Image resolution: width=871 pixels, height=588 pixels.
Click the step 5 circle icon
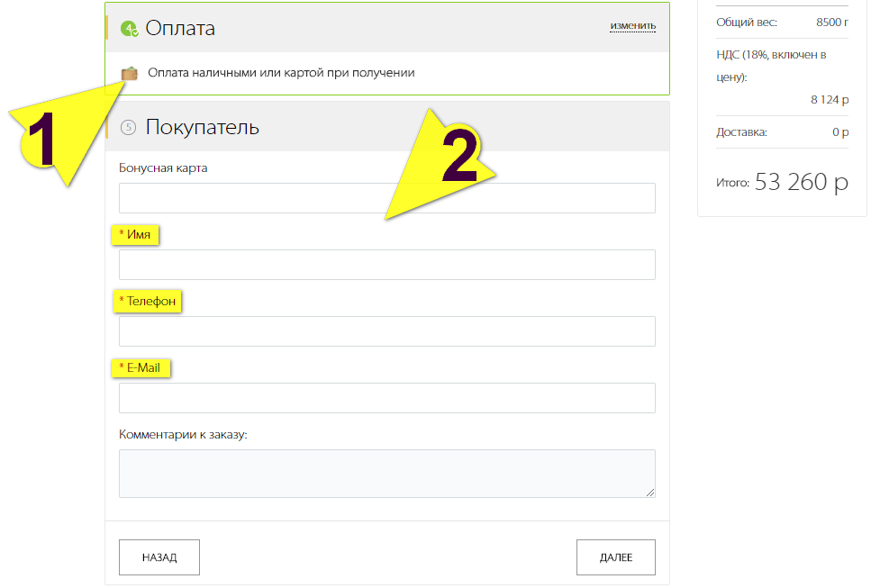click(x=128, y=128)
